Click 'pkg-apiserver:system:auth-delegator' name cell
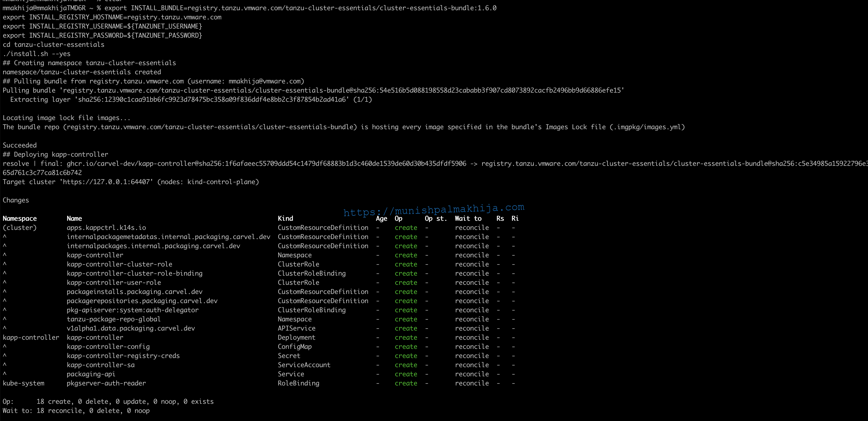The height and width of the screenshot is (421, 868). tap(133, 310)
